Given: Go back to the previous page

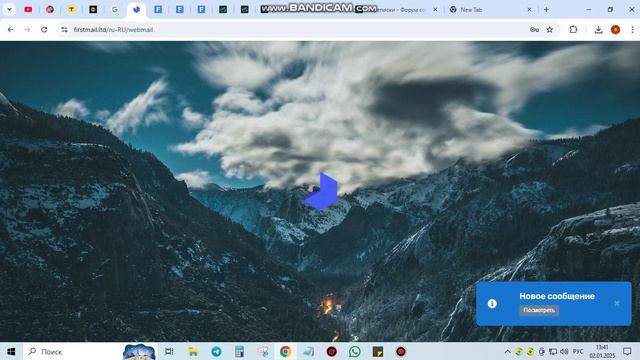Looking at the screenshot, I should [x=11, y=29].
